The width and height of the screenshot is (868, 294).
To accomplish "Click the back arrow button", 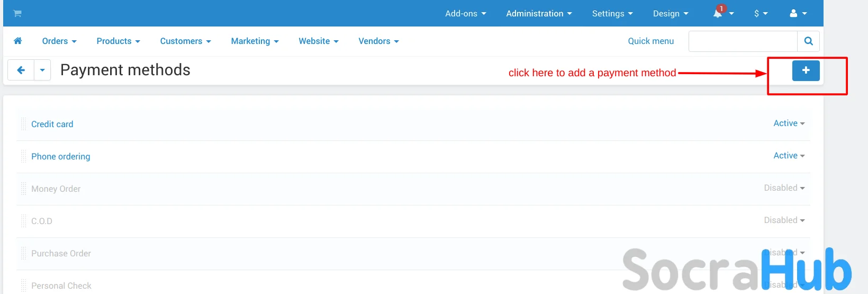I will coord(21,70).
